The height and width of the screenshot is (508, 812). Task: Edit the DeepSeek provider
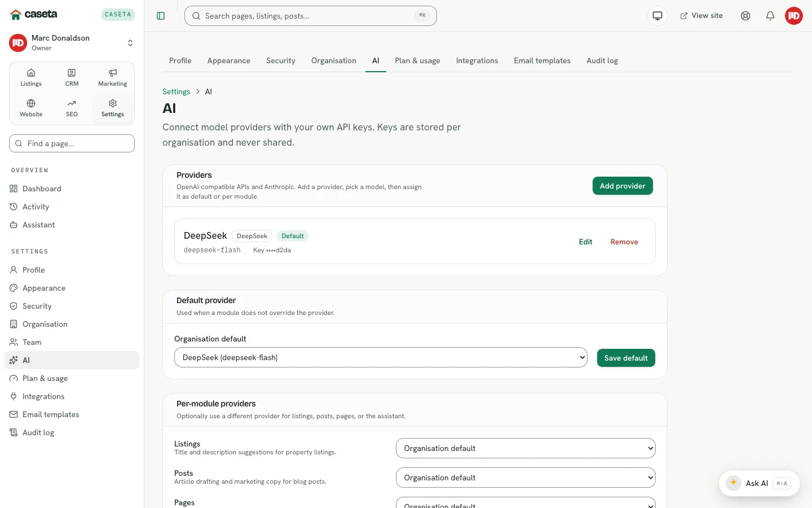pyautogui.click(x=585, y=242)
